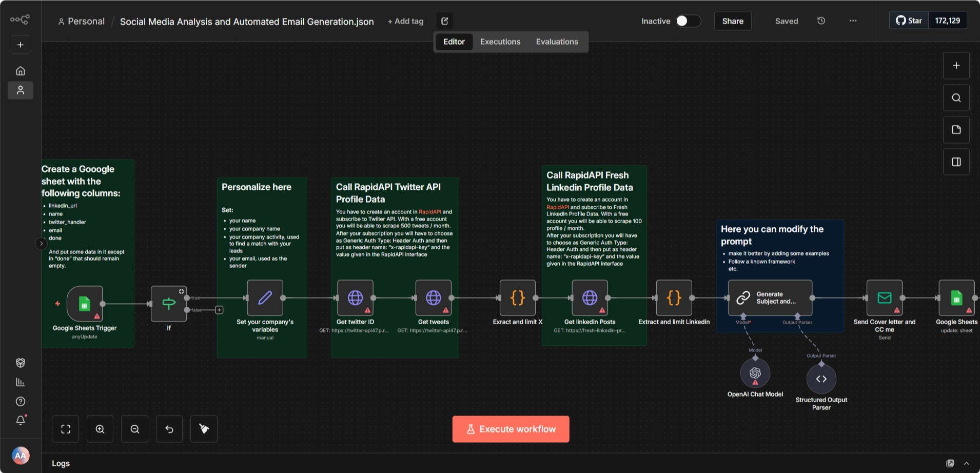Switch to the Evaluations tab
980x473 pixels.
[557, 42]
